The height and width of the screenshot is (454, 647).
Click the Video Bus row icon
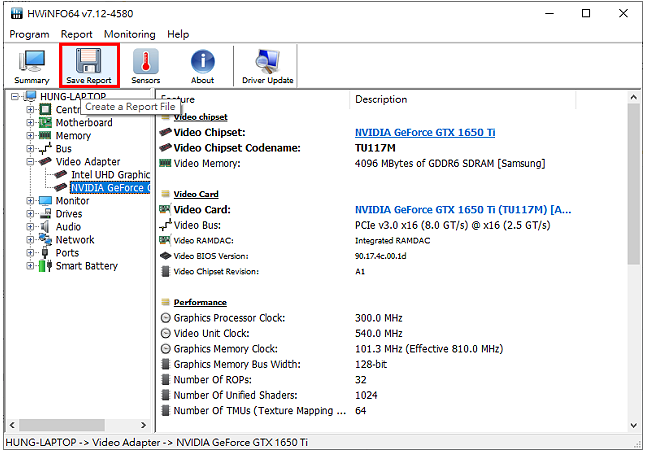[165, 225]
